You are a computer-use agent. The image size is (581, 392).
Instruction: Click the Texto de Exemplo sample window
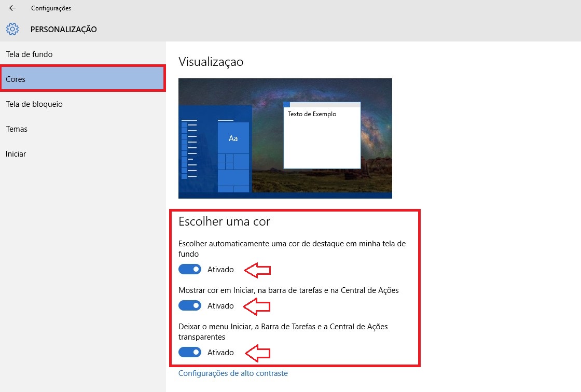(322, 136)
